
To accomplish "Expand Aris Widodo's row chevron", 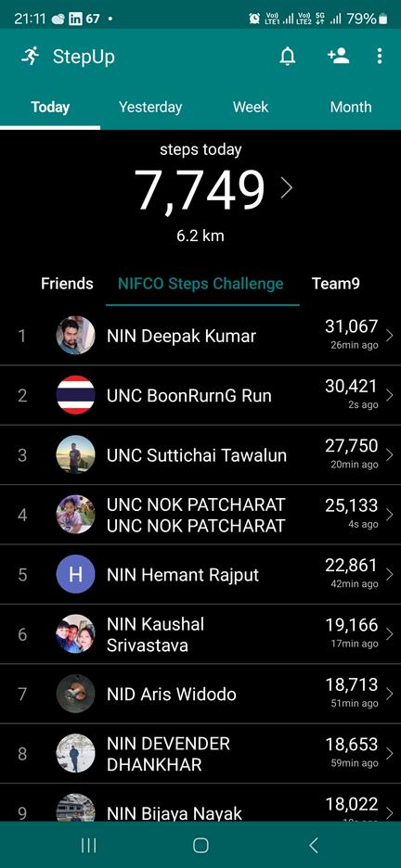I will pyautogui.click(x=389, y=694).
